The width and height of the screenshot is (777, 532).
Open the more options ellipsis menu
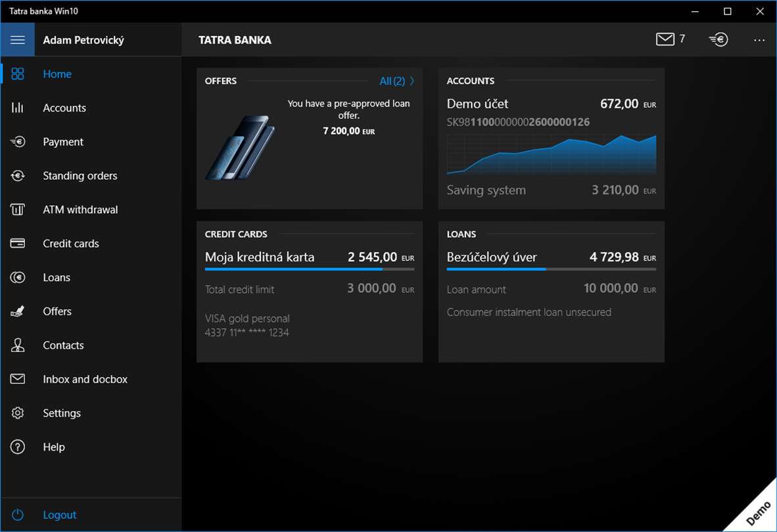759,40
